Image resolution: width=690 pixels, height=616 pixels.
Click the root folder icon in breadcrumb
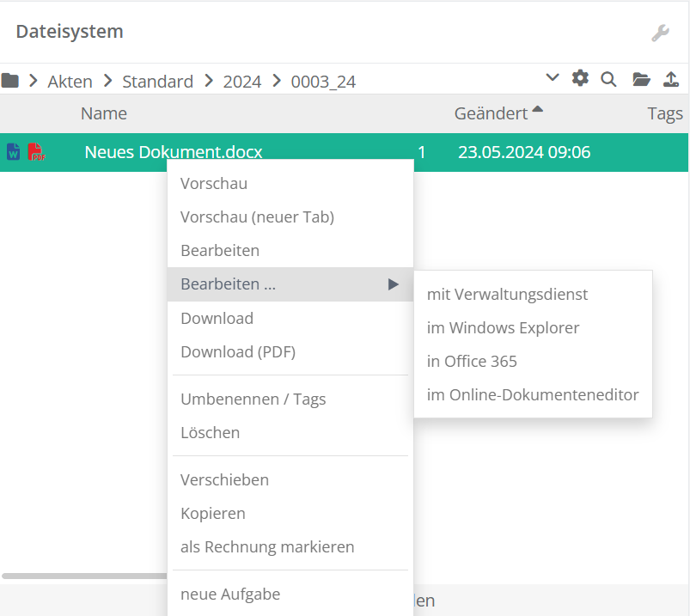tap(10, 81)
